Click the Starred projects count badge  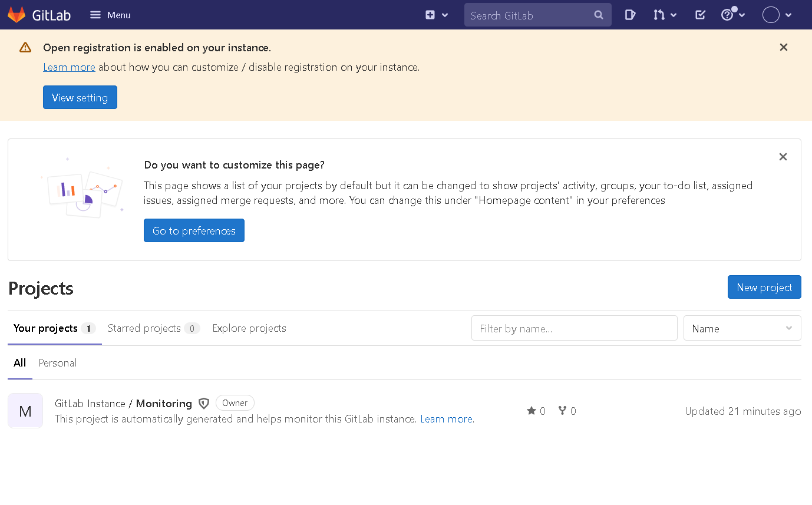192,329
